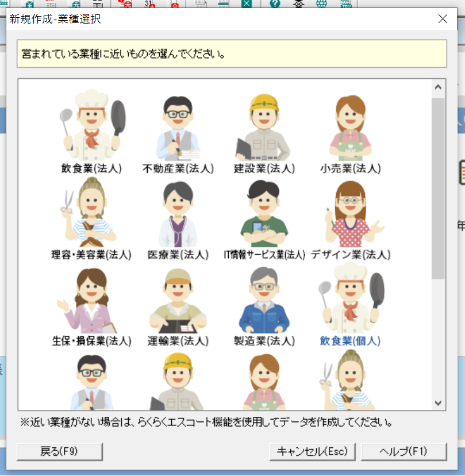Click the industry list scrollbar thumb
The height and width of the screenshot is (476, 465).
pyautogui.click(x=438, y=188)
